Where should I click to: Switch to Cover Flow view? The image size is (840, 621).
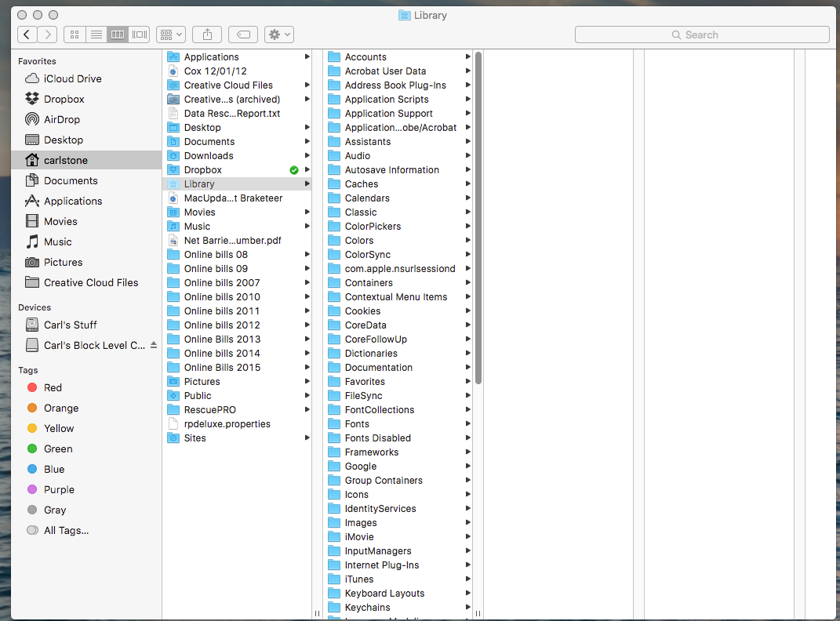(140, 34)
